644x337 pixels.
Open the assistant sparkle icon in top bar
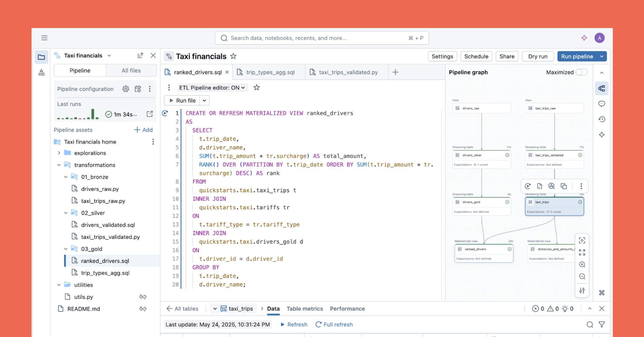click(584, 38)
